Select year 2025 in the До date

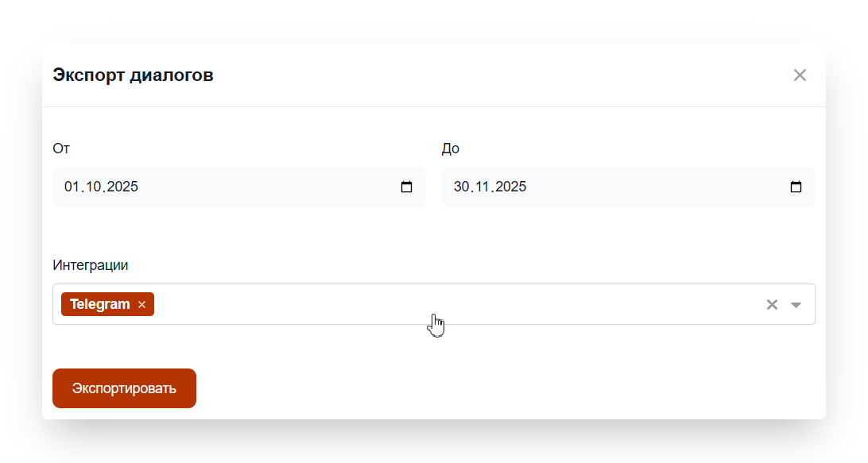point(511,187)
